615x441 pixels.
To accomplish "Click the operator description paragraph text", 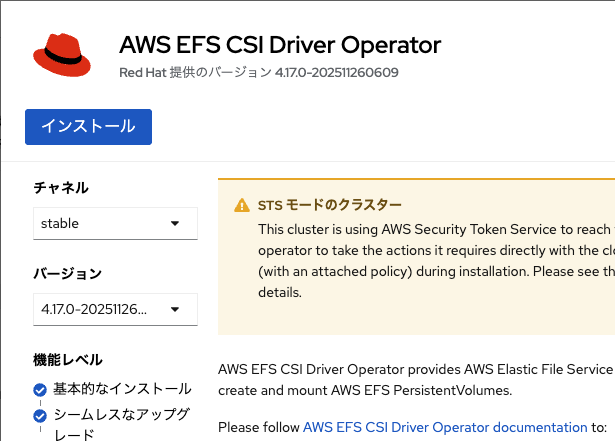I will (415, 368).
